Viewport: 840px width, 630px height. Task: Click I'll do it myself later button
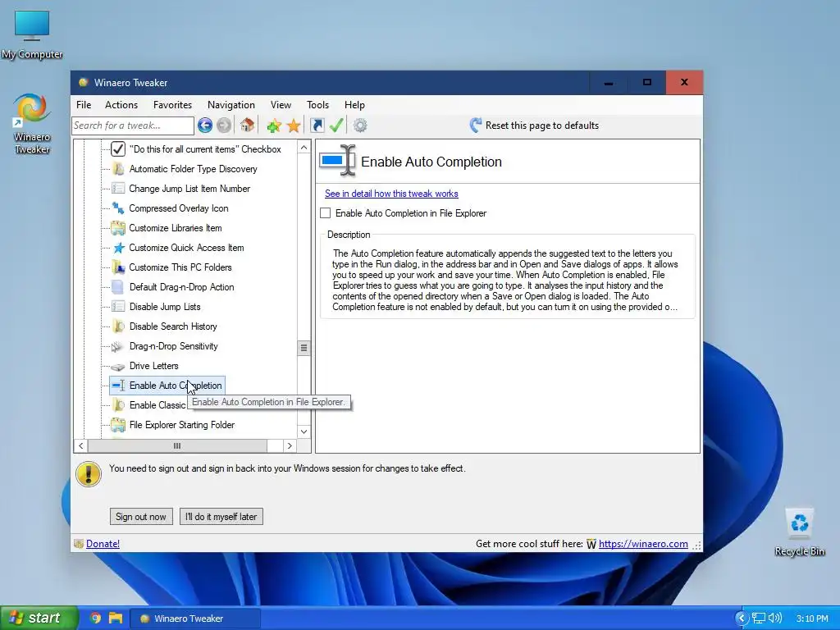(x=221, y=517)
